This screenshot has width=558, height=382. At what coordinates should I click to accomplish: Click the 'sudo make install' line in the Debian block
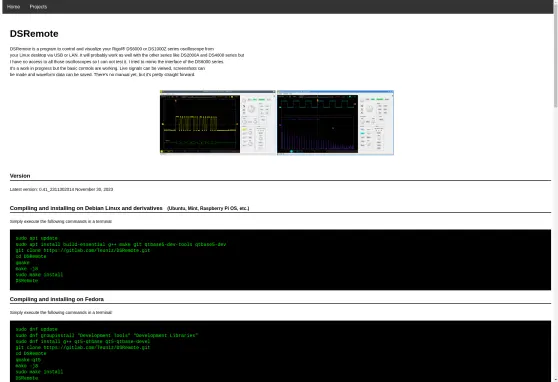point(39,274)
